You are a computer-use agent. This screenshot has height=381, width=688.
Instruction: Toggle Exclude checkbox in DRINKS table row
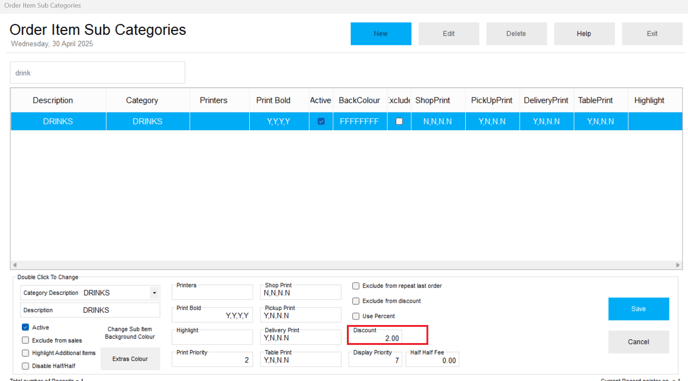(x=399, y=121)
